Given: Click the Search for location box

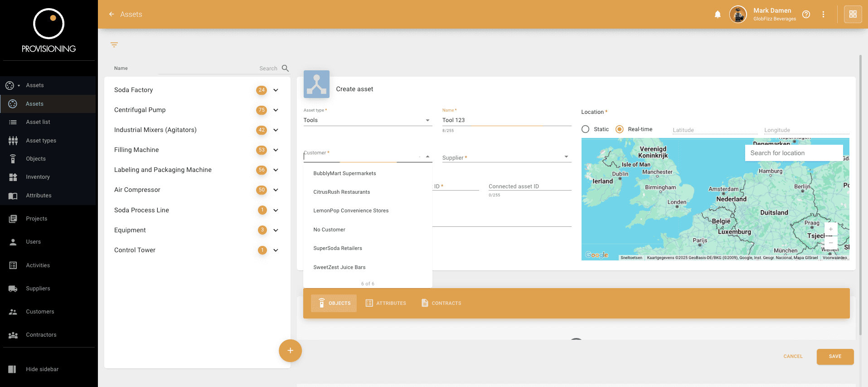Looking at the screenshot, I should pos(794,153).
